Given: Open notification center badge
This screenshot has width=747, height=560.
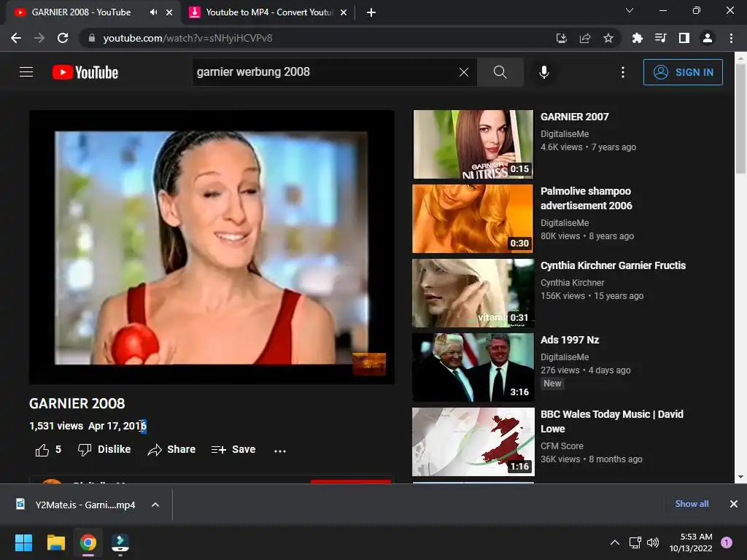Looking at the screenshot, I should pos(727,542).
